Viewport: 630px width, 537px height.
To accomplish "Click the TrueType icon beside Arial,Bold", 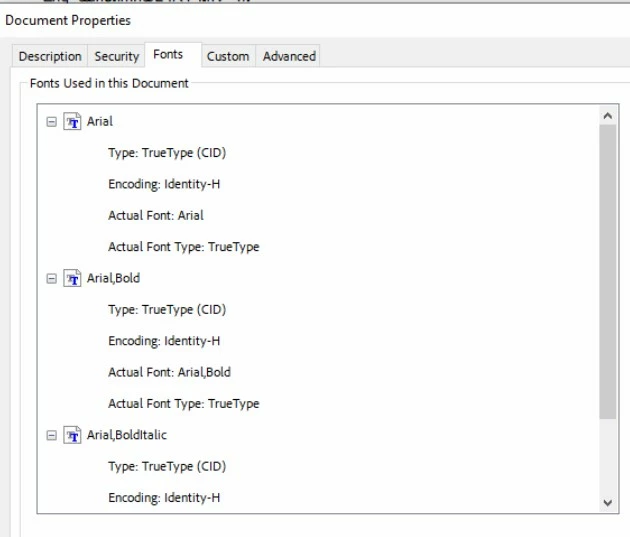I will tap(72, 278).
